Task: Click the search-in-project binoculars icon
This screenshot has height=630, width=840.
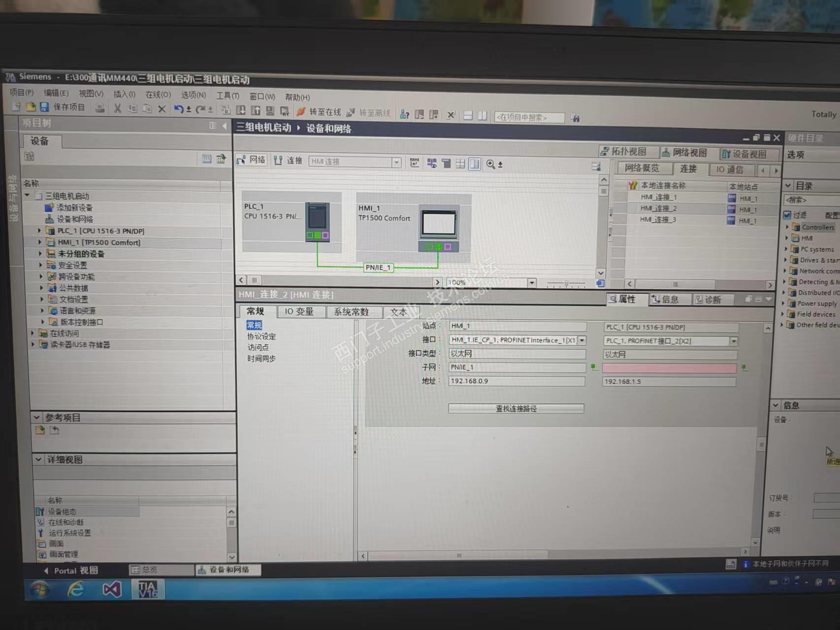Action: coord(575,118)
